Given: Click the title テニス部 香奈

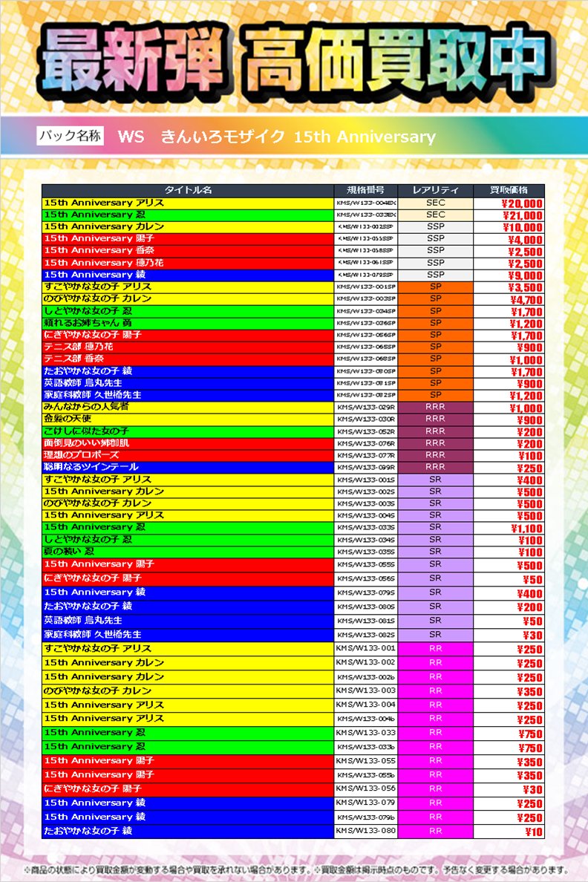Looking at the screenshot, I should coord(73,359).
